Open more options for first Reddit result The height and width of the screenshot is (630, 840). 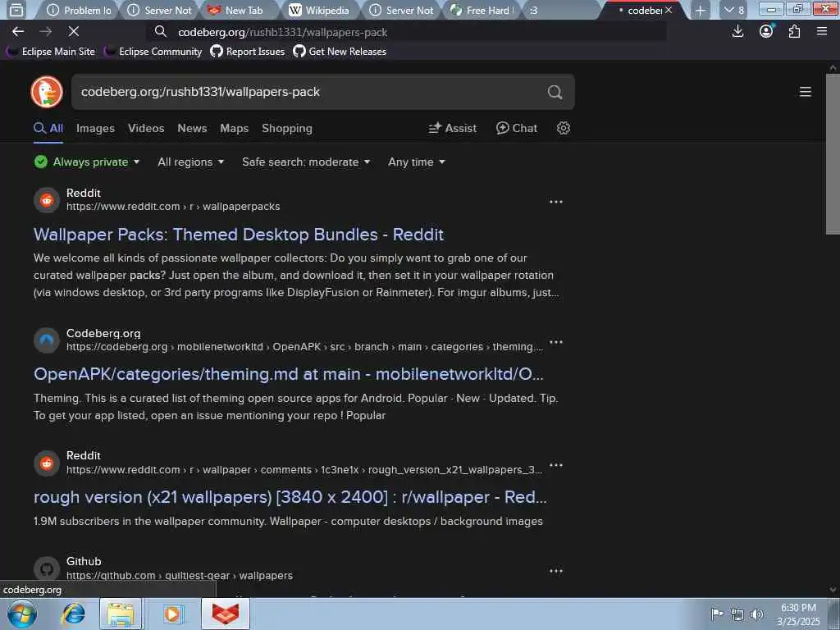pos(556,202)
